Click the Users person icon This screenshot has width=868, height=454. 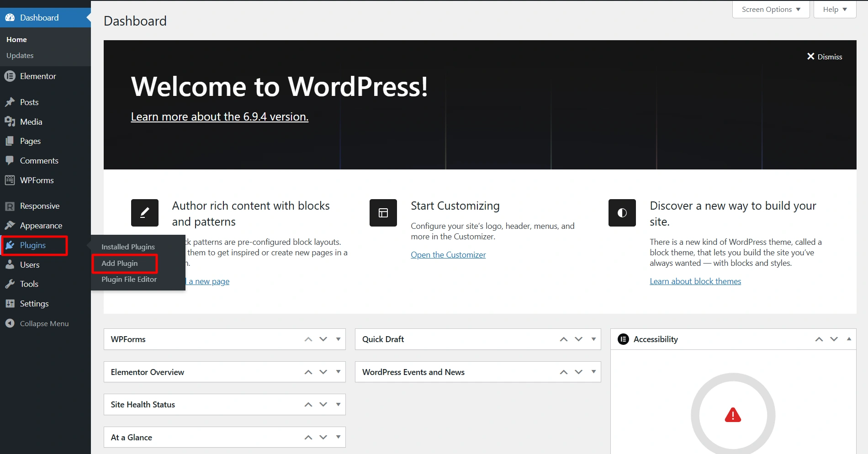(x=10, y=265)
